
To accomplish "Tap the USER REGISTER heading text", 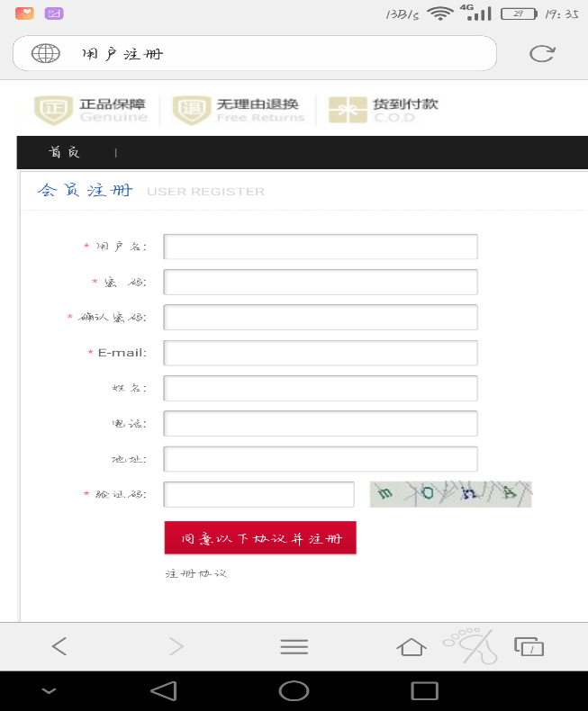I will click(205, 192).
